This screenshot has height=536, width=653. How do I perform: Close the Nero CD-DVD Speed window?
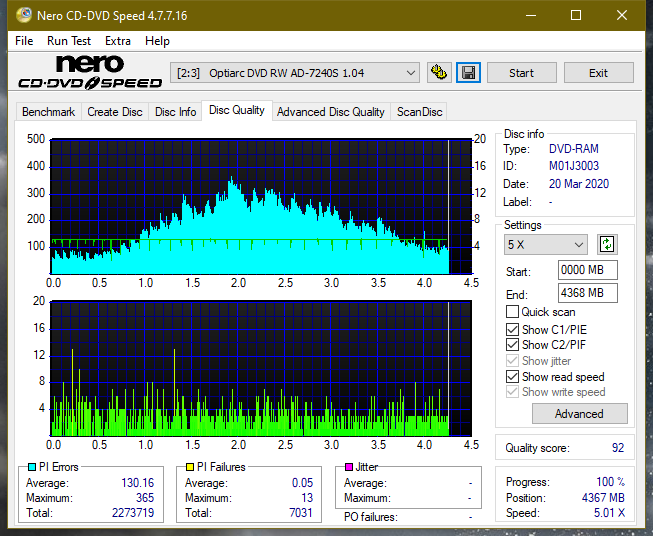(x=622, y=15)
